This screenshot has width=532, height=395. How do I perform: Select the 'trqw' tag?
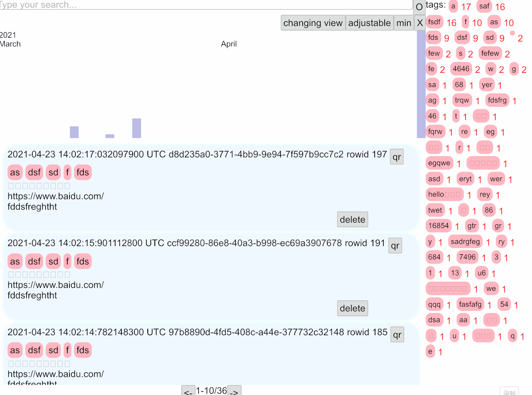point(462,100)
